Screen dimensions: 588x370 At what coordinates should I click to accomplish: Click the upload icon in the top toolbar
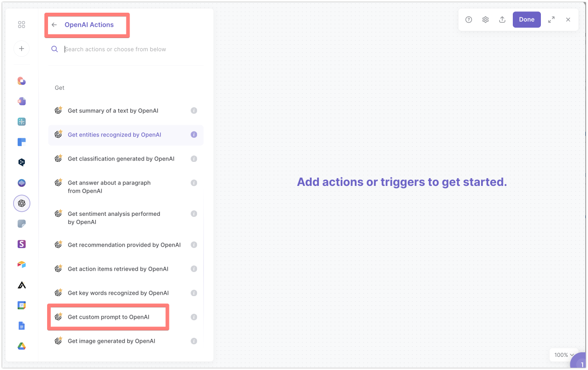click(502, 19)
